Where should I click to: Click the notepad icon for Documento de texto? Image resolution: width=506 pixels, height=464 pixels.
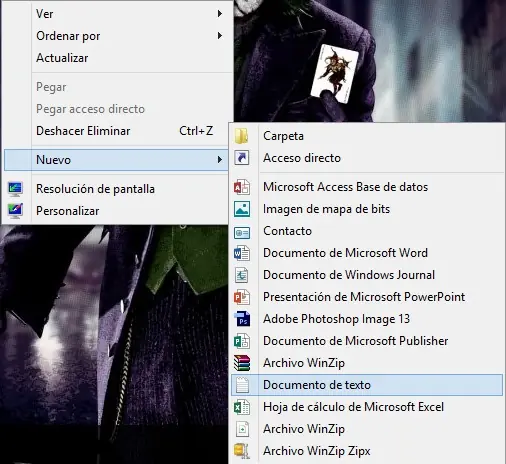[x=242, y=385]
